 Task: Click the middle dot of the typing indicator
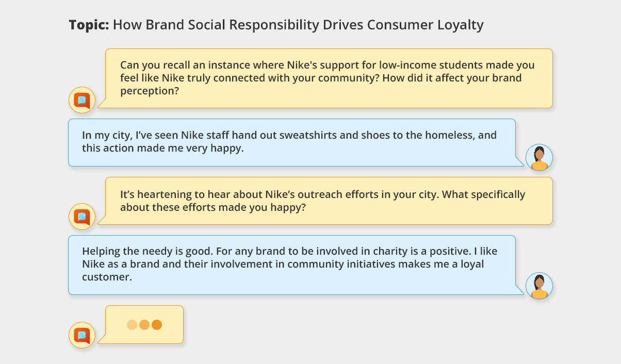pos(144,325)
